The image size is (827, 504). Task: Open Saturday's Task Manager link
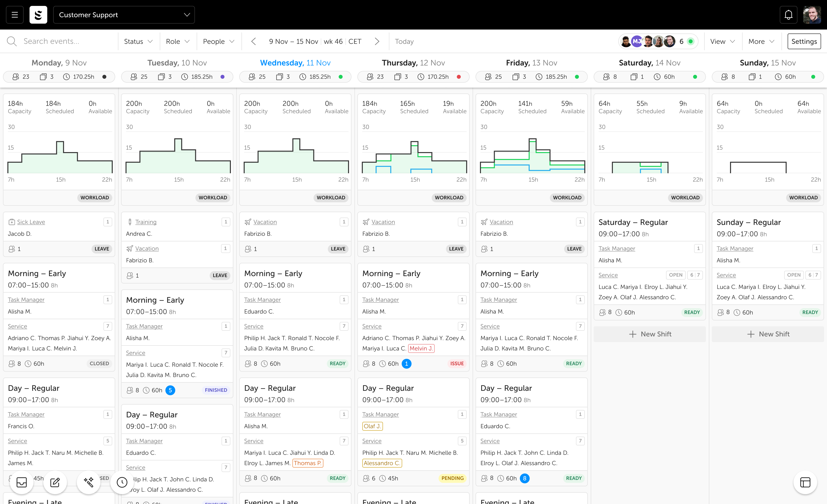coord(617,248)
